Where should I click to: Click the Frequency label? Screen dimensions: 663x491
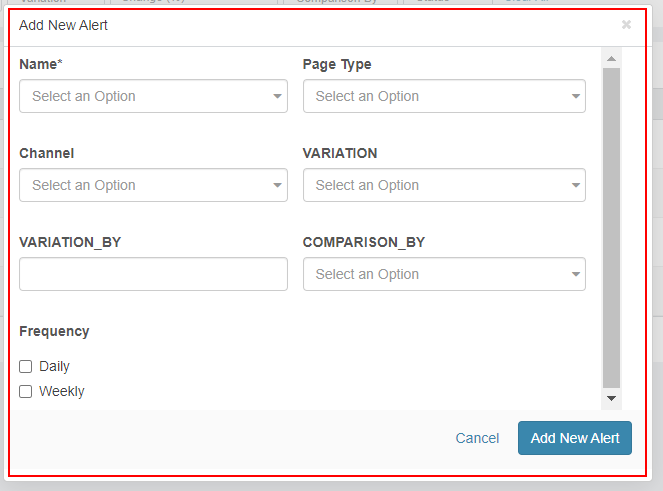54,331
